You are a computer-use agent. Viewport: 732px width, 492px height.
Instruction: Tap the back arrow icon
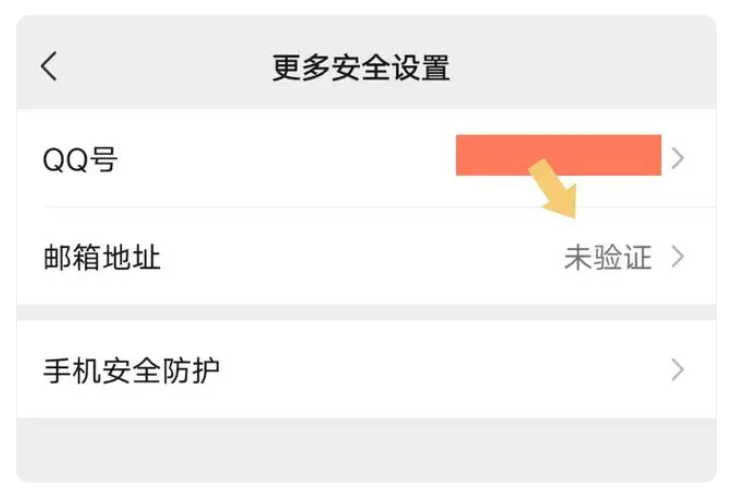tap(49, 67)
